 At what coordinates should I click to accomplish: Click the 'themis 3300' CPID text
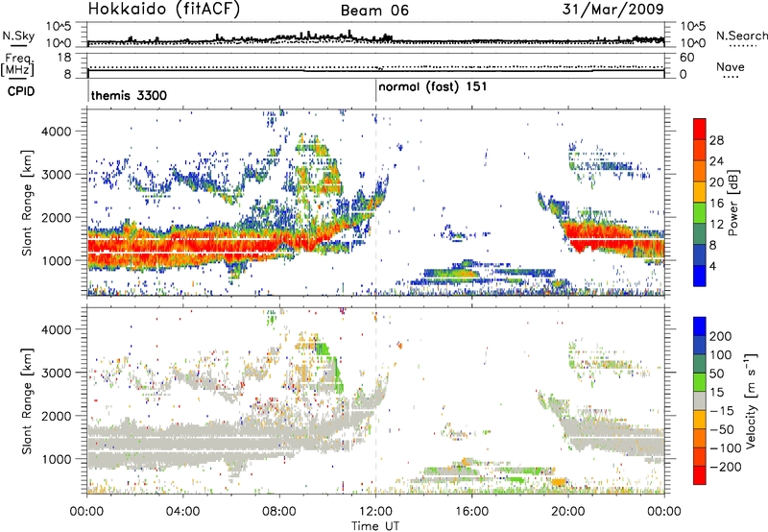(x=129, y=95)
